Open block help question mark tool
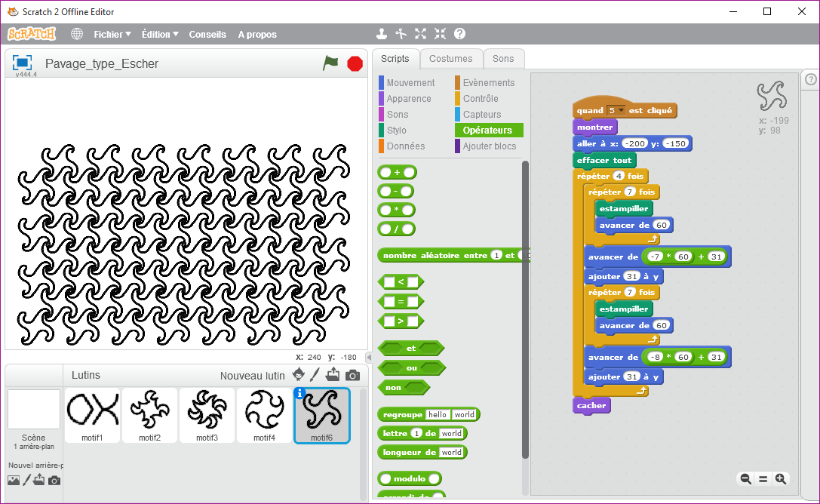Viewport: 820px width, 504px height. point(459,34)
